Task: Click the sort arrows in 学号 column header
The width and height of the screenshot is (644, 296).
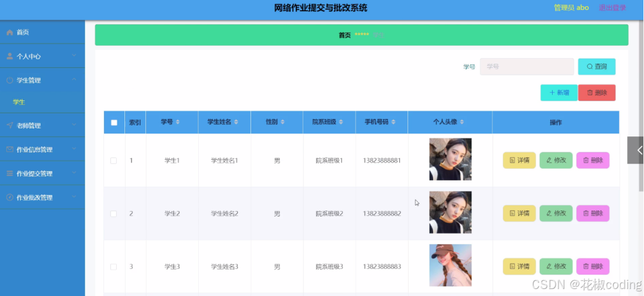Action: 177,122
